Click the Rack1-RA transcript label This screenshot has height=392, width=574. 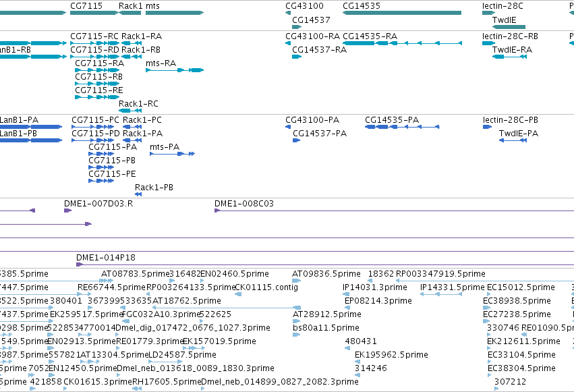pos(142,36)
